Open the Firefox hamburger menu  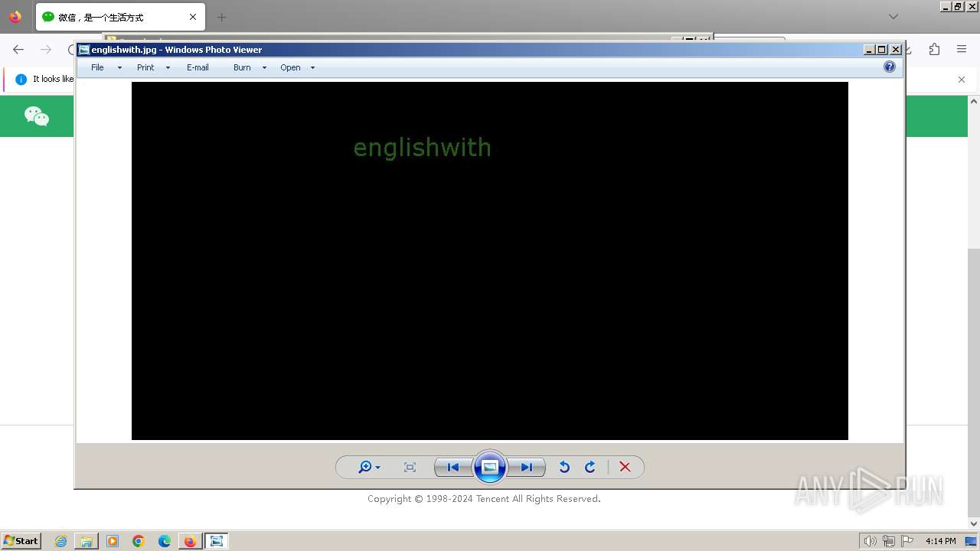coord(962,50)
